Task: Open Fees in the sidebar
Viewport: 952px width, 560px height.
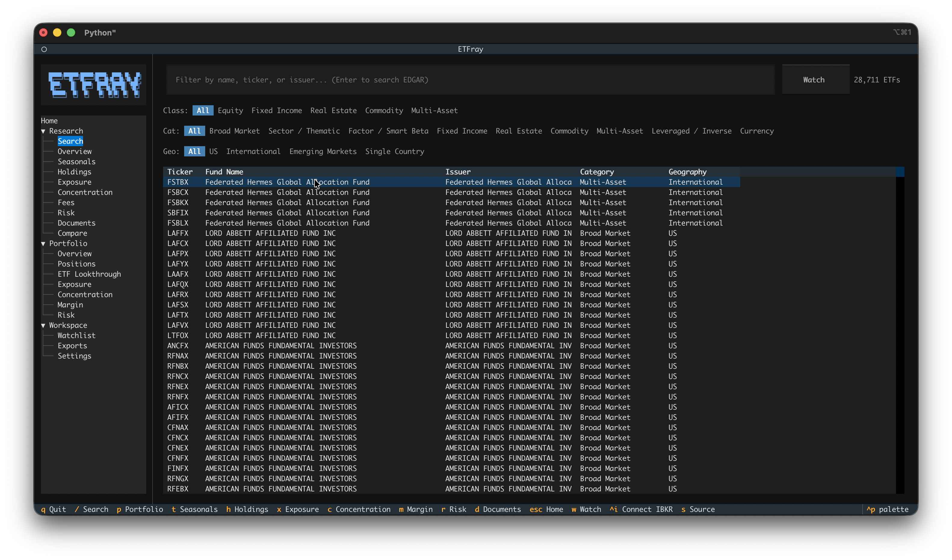Action: coord(66,202)
